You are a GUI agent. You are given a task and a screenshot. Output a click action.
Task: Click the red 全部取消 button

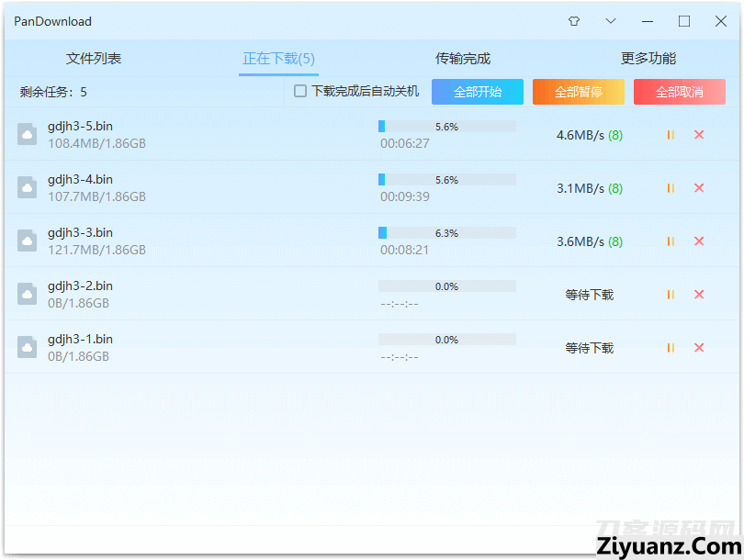pos(680,92)
